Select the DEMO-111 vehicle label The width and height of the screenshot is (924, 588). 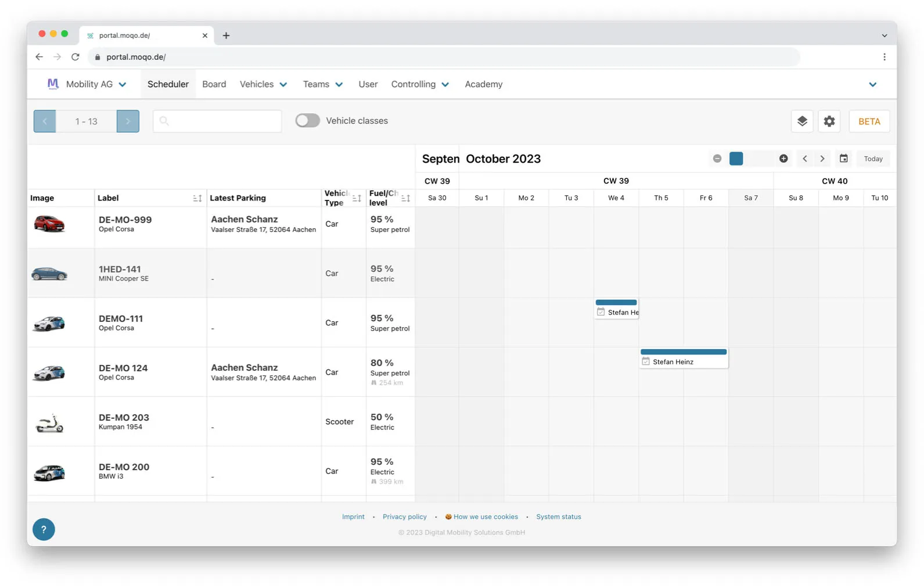pyautogui.click(x=121, y=318)
